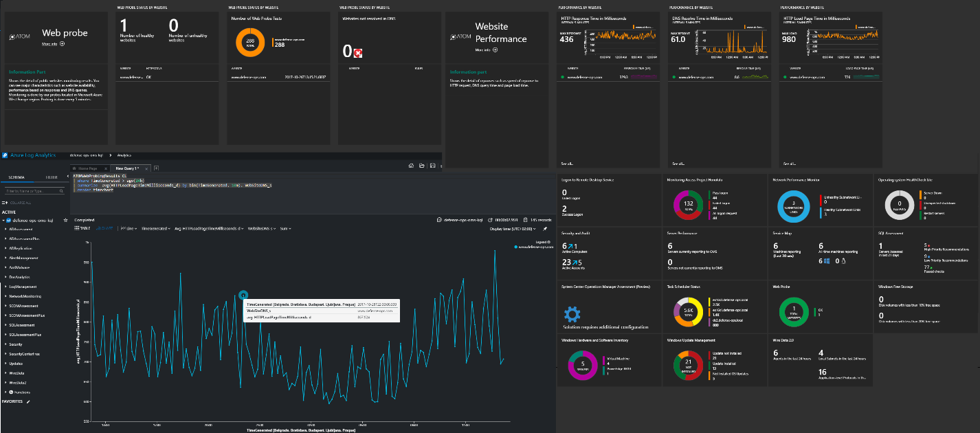Open the Network Performance Monitor donut
Image resolution: width=980 pixels, height=433 pixels.
(x=793, y=206)
